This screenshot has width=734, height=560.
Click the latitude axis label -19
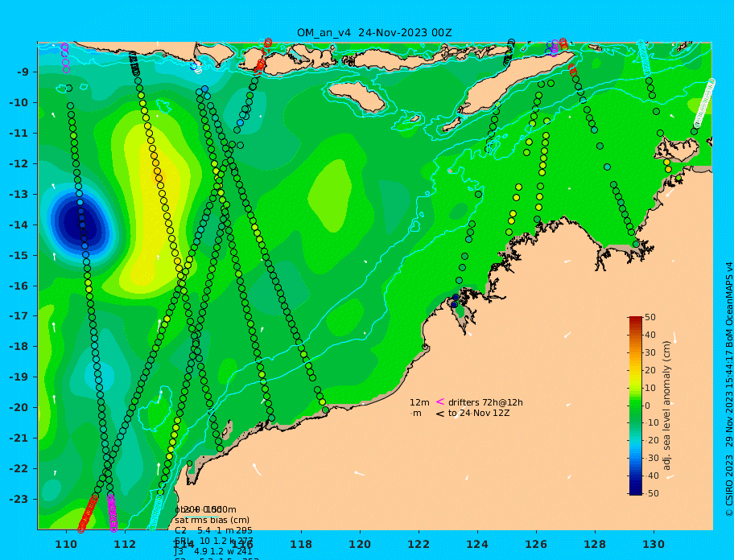[x=20, y=377]
